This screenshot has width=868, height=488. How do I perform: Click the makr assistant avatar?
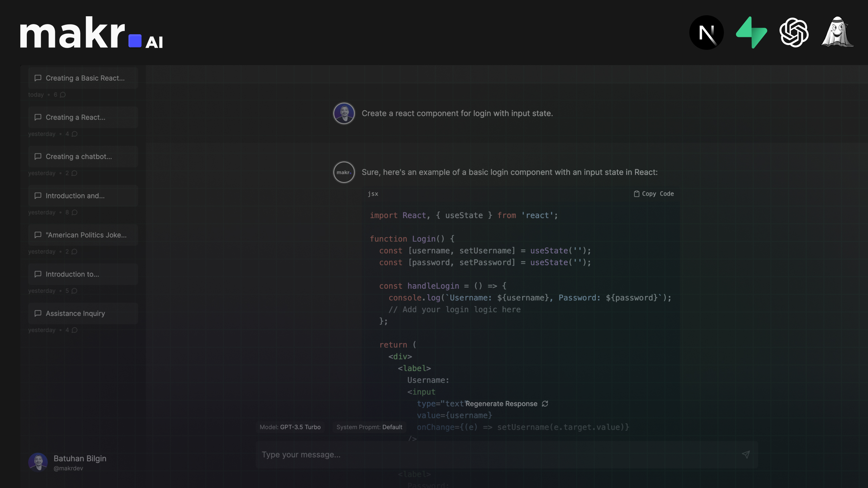tap(344, 172)
